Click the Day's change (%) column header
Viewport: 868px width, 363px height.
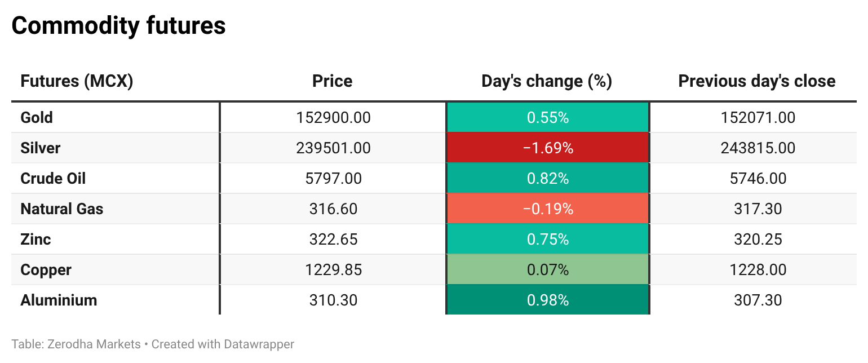(547, 81)
